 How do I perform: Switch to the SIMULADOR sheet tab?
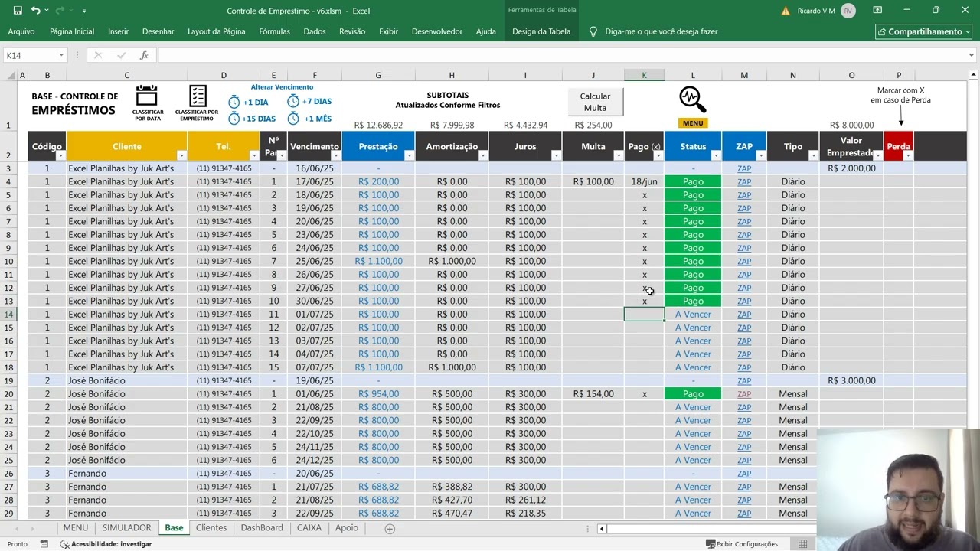[x=127, y=528]
